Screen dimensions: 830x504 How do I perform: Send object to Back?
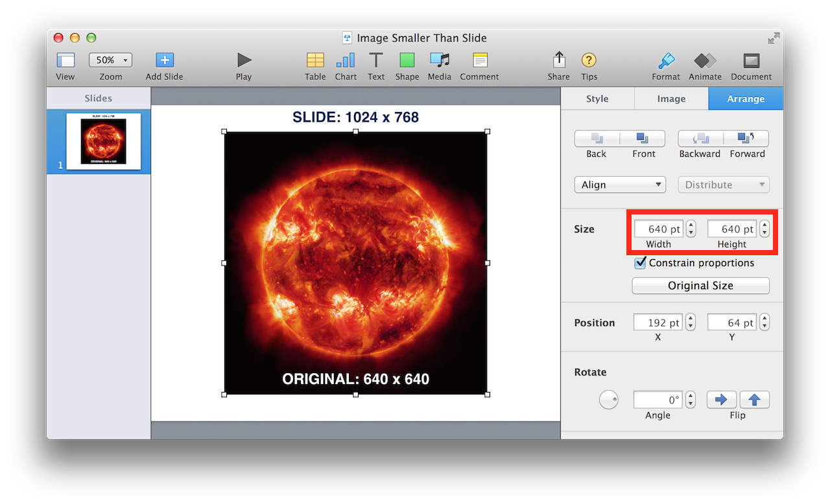point(597,138)
